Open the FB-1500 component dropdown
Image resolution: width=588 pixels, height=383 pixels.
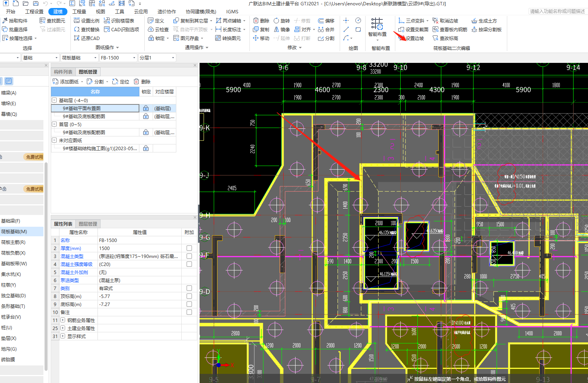point(118,58)
